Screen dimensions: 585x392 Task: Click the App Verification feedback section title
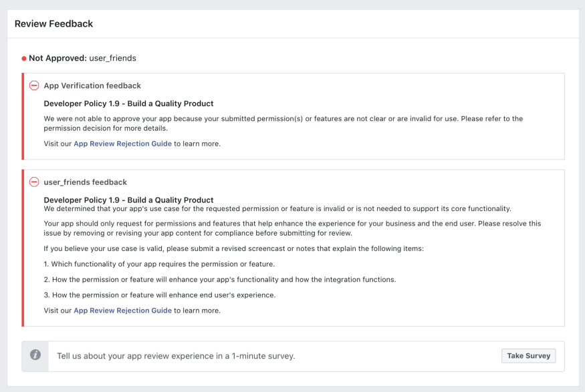(92, 85)
